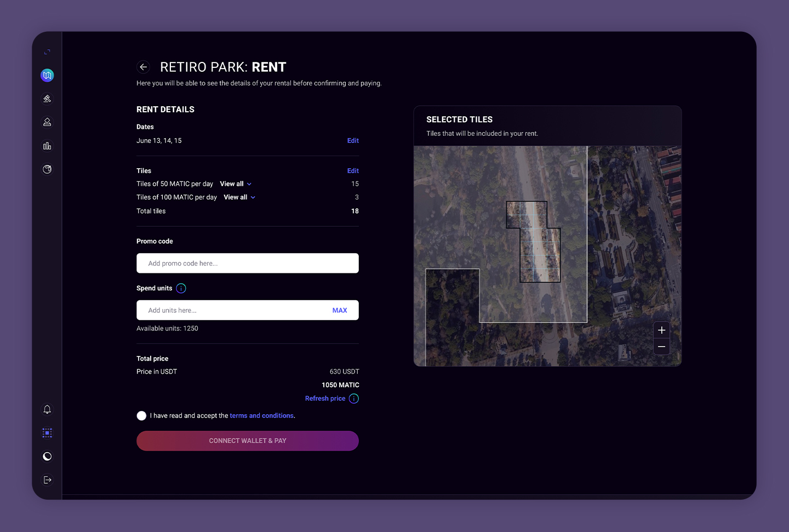Open the bar chart statistics icon

point(47,146)
